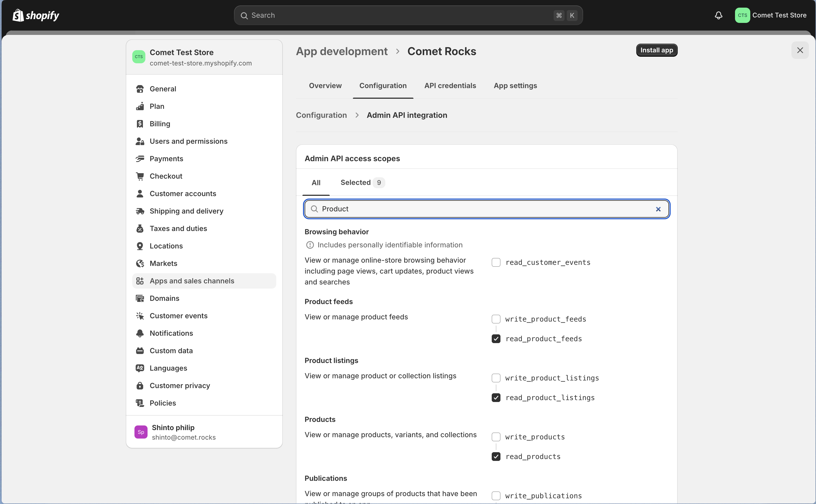
Task: Click the "Product feeds" section heading
Action: [328, 302]
